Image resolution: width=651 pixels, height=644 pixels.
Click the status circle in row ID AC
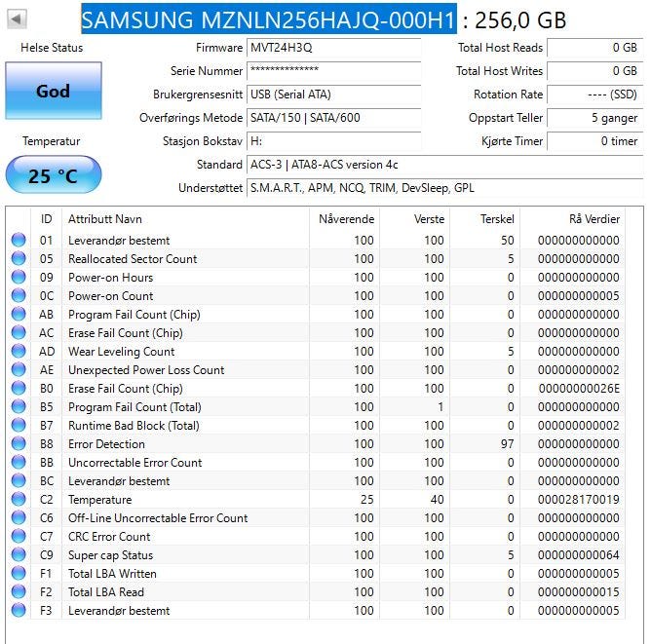[x=19, y=333]
